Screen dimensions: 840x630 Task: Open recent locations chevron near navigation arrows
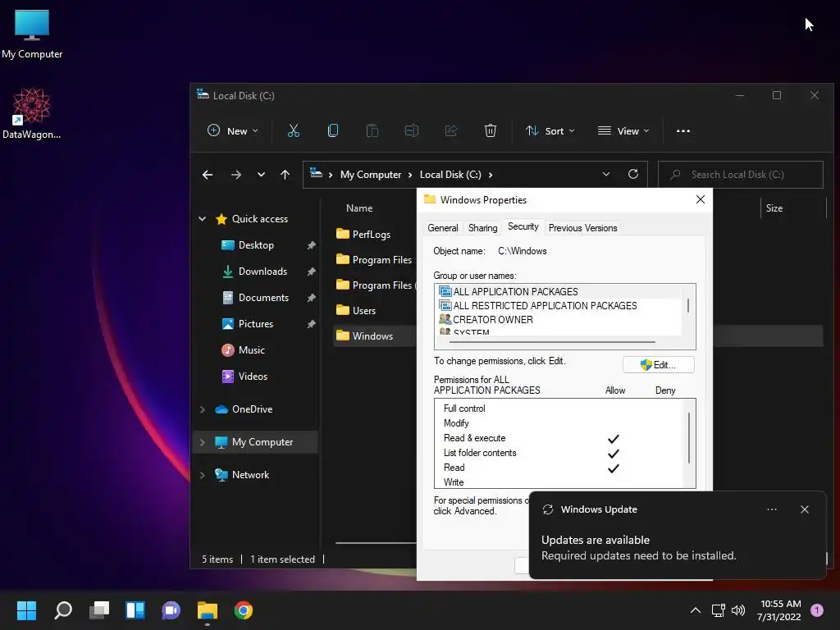[x=261, y=175]
